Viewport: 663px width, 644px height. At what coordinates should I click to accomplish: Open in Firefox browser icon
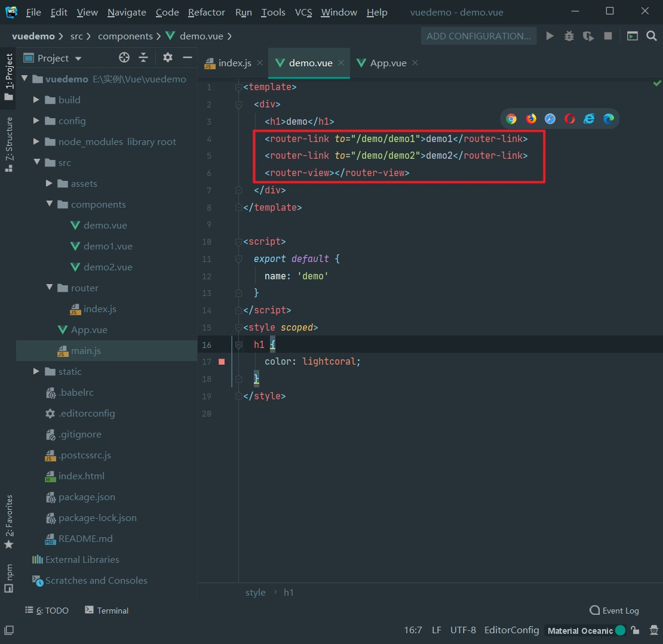point(530,119)
